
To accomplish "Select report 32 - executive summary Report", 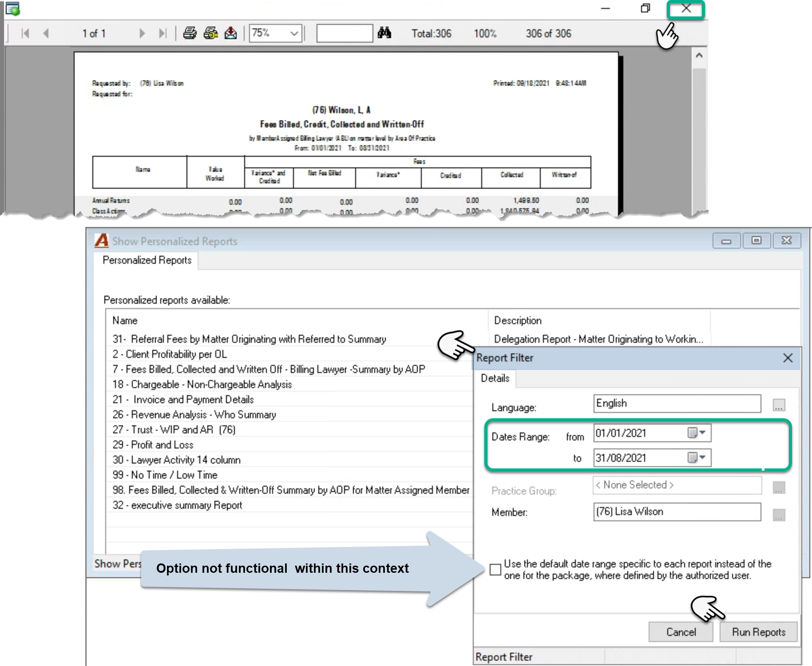I will tap(177, 505).
